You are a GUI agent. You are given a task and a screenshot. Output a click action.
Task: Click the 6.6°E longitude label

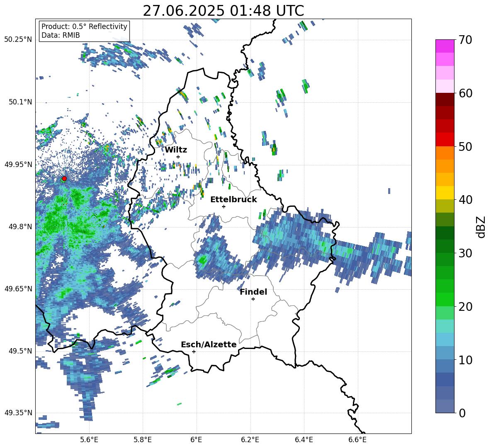(357, 440)
